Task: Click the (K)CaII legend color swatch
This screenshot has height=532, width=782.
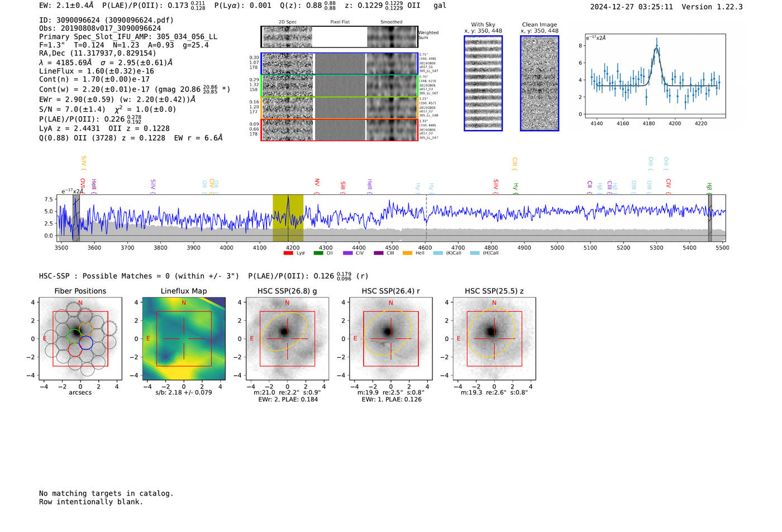Action: coord(438,253)
